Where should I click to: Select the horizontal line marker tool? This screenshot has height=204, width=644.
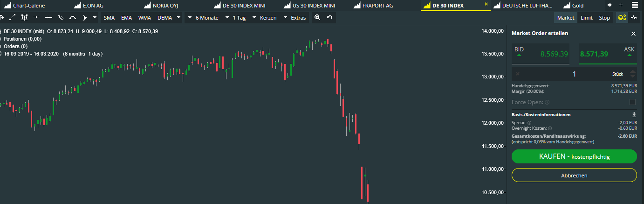point(37,17)
